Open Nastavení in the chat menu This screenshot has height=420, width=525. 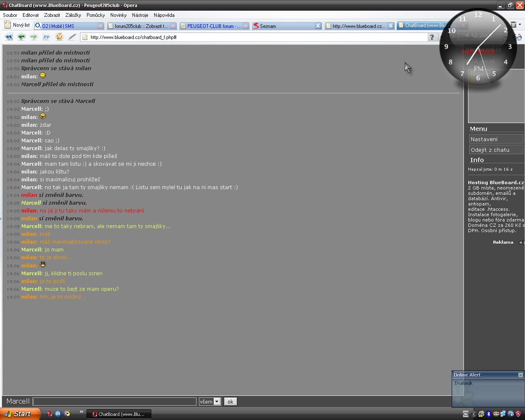(495, 139)
